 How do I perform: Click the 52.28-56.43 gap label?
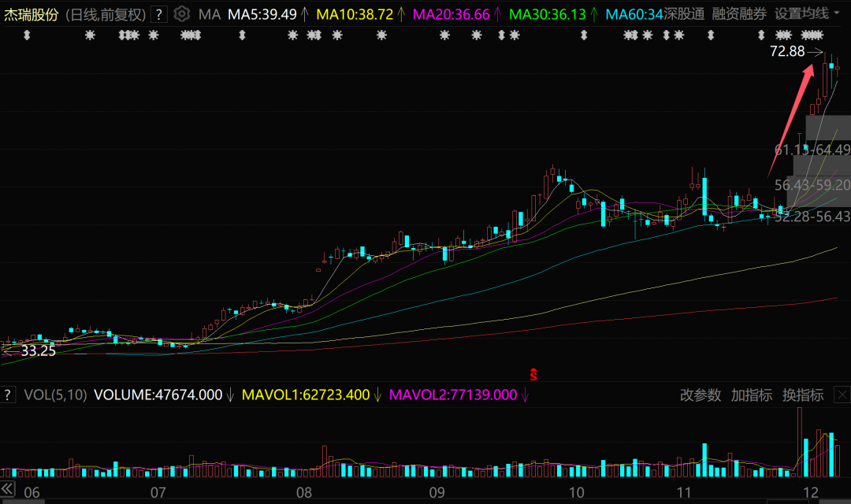[812, 217]
